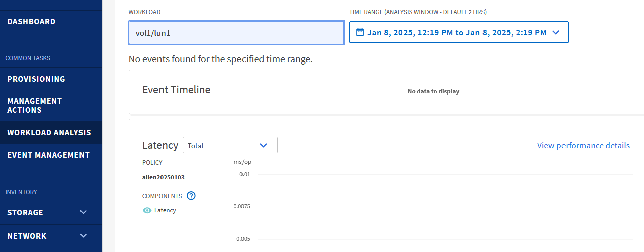Click the Network inventory label
Image resolution: width=644 pixels, height=252 pixels.
[27, 236]
